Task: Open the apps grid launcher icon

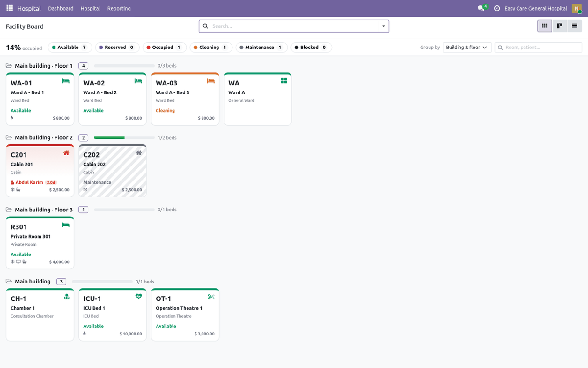Action: pyautogui.click(x=9, y=8)
